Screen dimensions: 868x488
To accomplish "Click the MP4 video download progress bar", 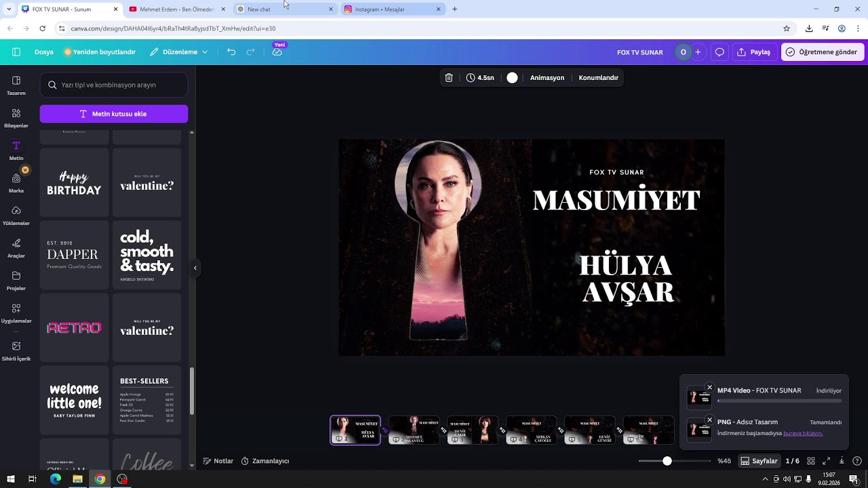I will pyautogui.click(x=779, y=402).
